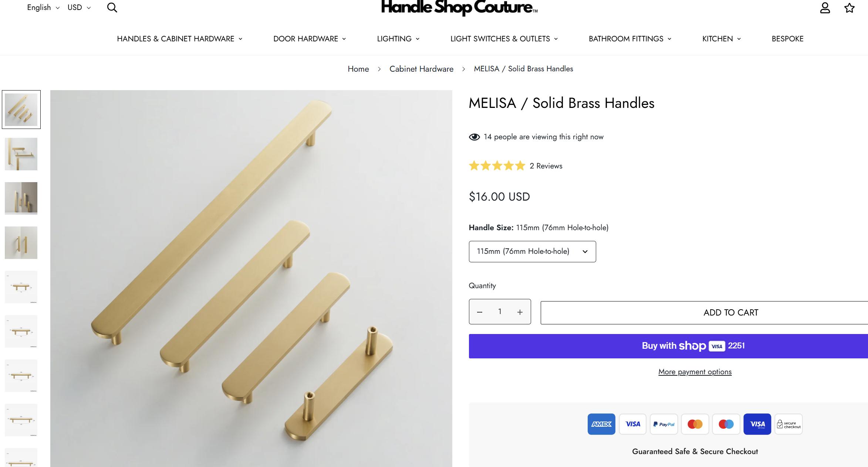Click the Cabinet Hardware breadcrumb link
Image resolution: width=868 pixels, height=467 pixels.
421,69
